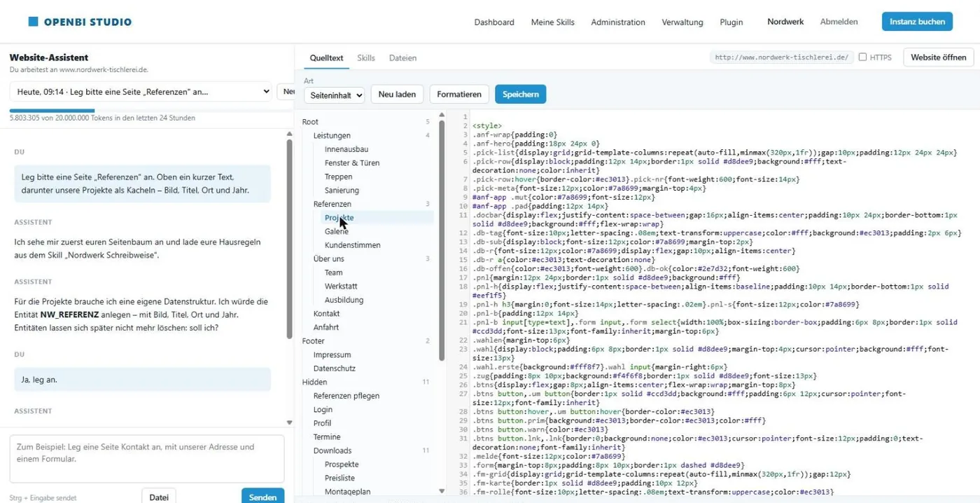Select the Ausbildung page
Image resolution: width=980 pixels, height=503 pixels.
344,300
